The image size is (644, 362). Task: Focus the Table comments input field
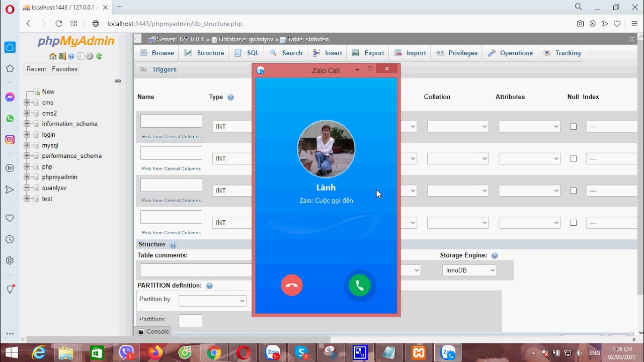point(196,270)
